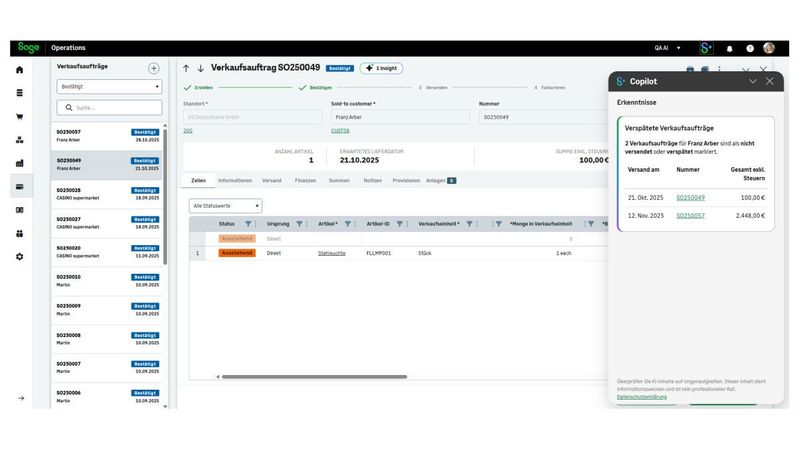Open the Alle Statuswerte dropdown

[225, 206]
